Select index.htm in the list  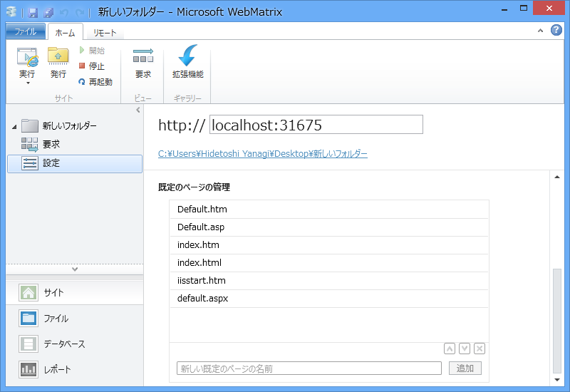(329, 245)
